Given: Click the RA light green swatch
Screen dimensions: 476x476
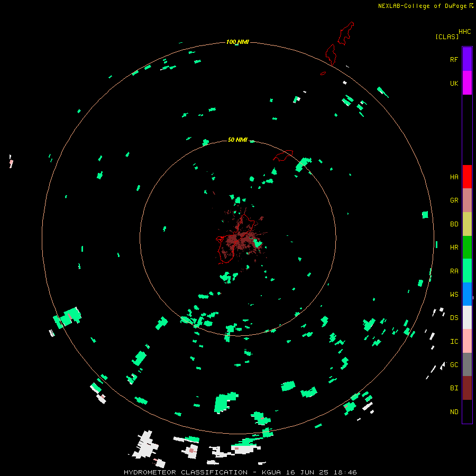Looking at the screenshot, I should [x=467, y=271].
